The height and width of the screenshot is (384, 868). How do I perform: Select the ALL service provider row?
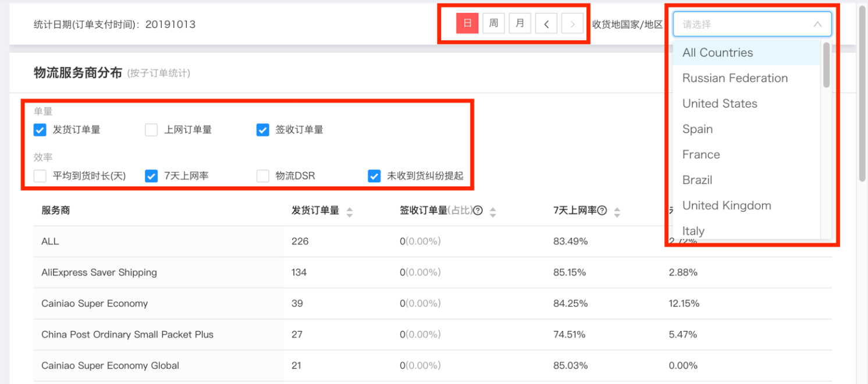tap(432, 241)
